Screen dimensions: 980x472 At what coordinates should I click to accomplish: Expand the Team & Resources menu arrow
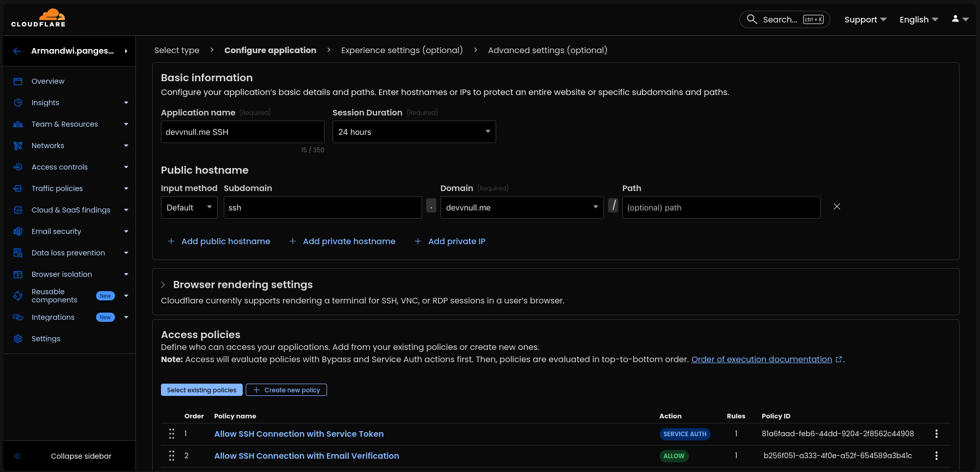pyautogui.click(x=126, y=124)
